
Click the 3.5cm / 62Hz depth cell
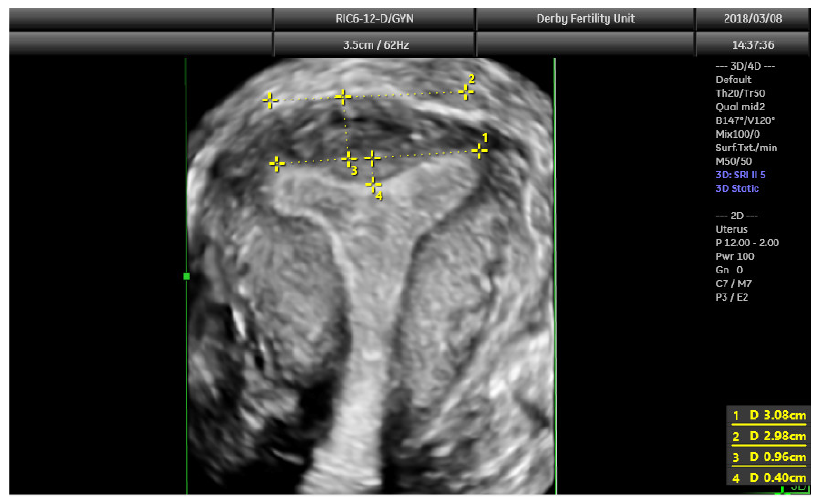pos(376,45)
